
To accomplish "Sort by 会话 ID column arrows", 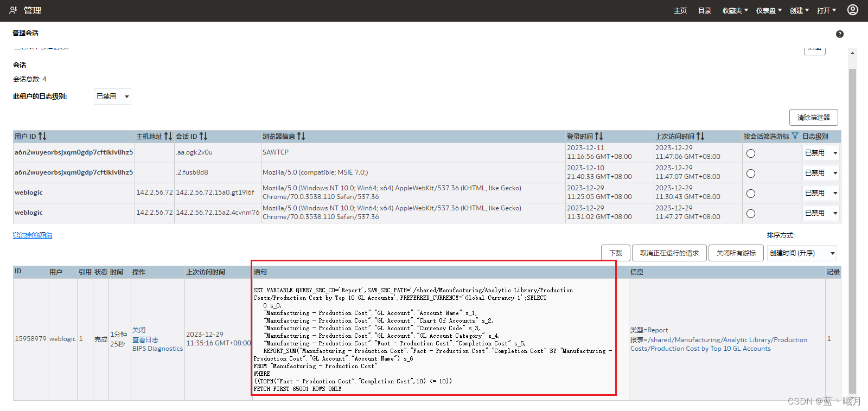I will [203, 136].
